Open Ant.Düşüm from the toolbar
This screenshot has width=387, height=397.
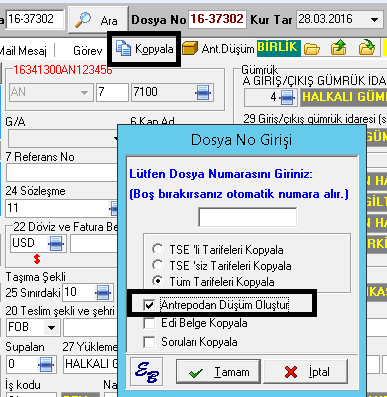click(x=218, y=49)
